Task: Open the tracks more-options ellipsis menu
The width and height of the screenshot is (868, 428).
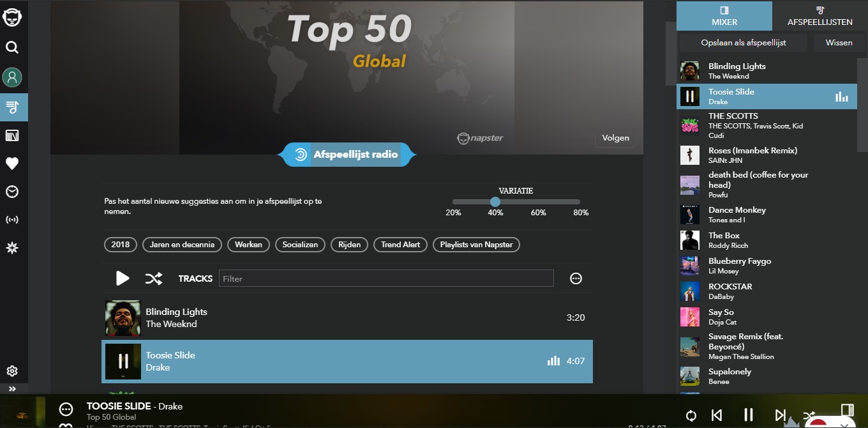Action: (x=576, y=279)
